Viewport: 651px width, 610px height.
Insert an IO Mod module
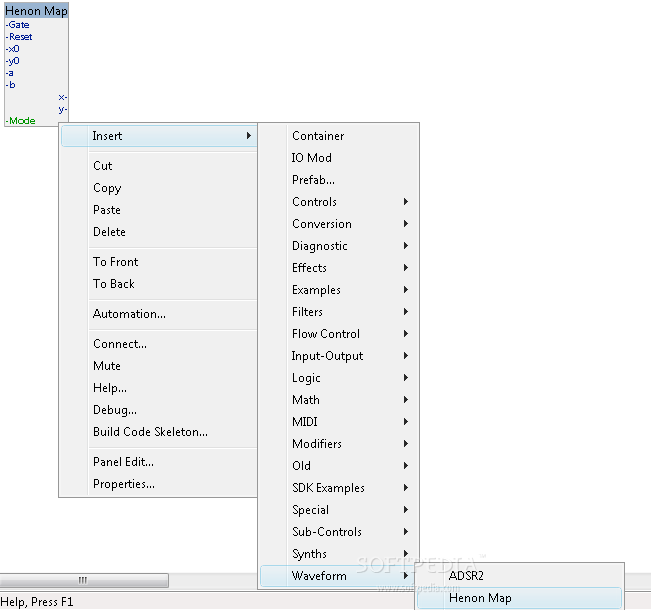[338, 158]
